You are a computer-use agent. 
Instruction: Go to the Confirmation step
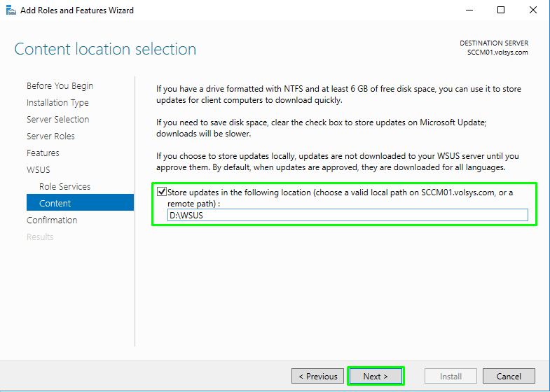pos(52,220)
